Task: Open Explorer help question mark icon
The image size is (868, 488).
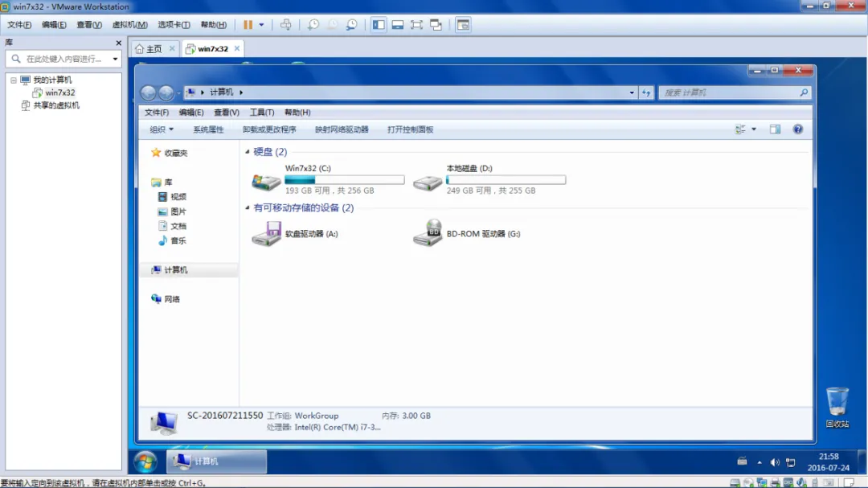Action: (798, 129)
